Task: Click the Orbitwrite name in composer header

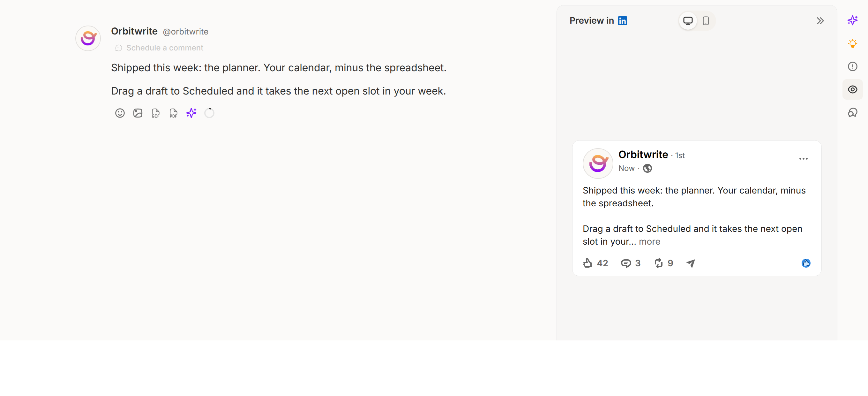Action: pyautogui.click(x=134, y=31)
